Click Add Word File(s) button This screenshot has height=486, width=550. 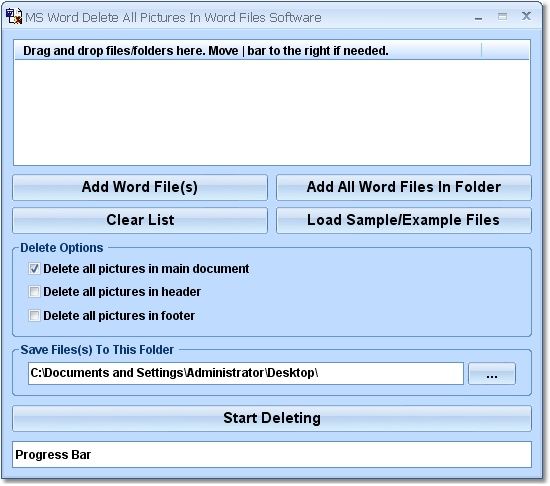coord(140,187)
